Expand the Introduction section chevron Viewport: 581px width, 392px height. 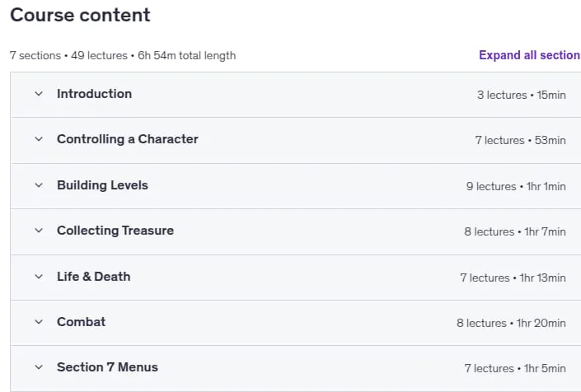(x=39, y=94)
